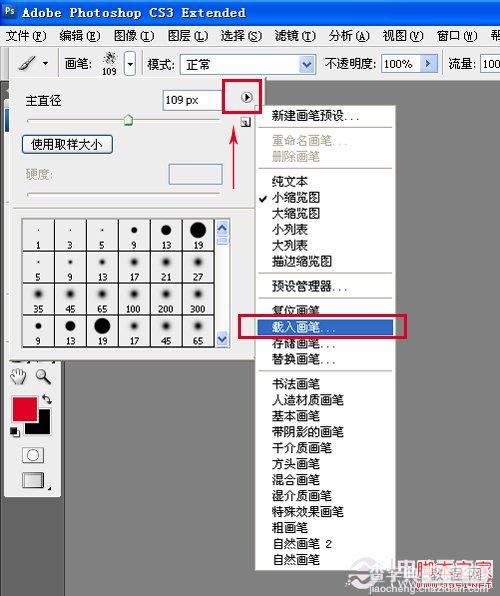
Task: Expand the opacity slider arrow
Action: 429,64
